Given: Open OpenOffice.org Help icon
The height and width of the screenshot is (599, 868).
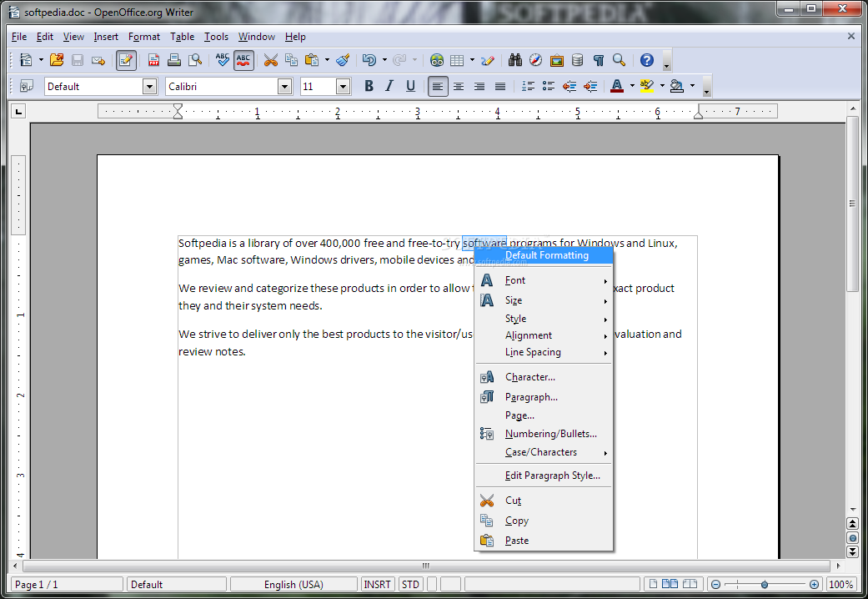Looking at the screenshot, I should 646,60.
